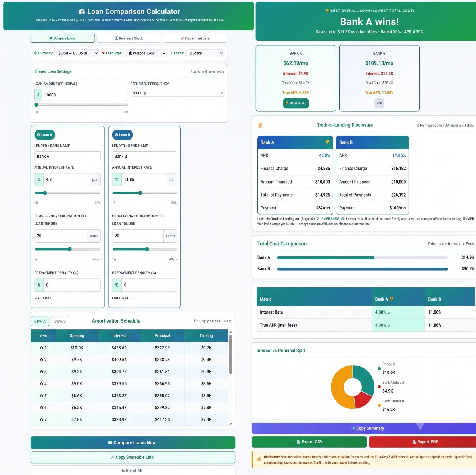
Task: Click Copy Shareable Link button
Action: tap(133, 457)
